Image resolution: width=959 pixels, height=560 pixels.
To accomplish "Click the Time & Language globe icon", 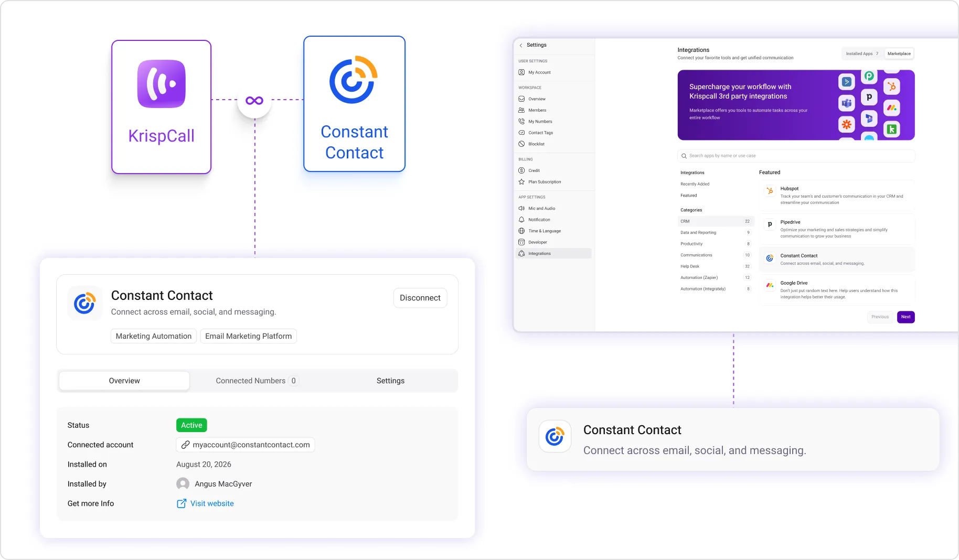I will tap(521, 231).
